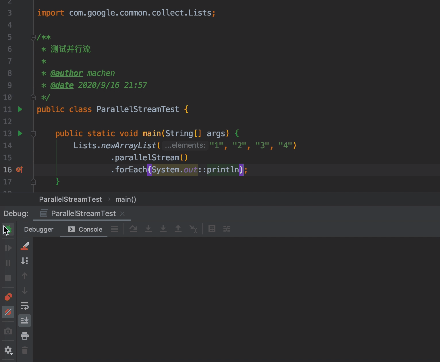Image resolution: width=440 pixels, height=362 pixels.
Task: Switch to the Debugger tab
Action: (x=39, y=229)
